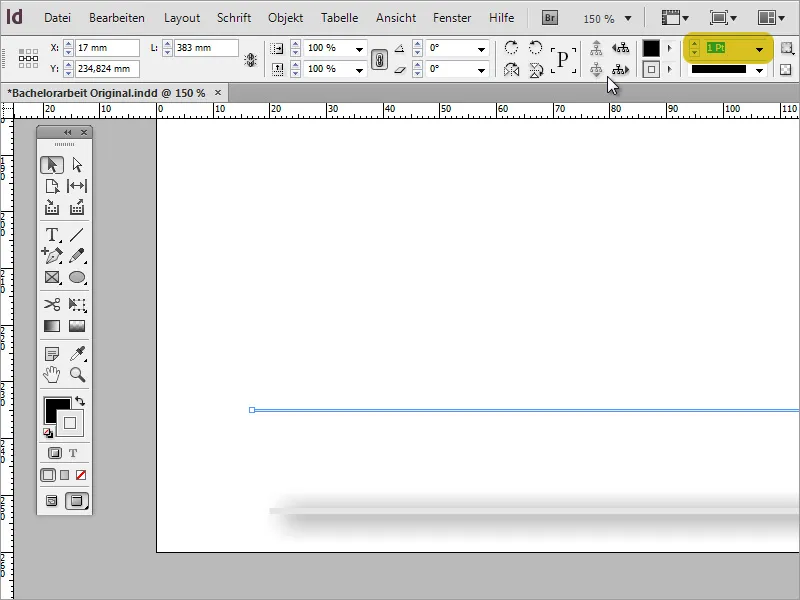Viewport: 800px width, 600px height.
Task: Toggle formatting affects text (T)
Action: (x=73, y=453)
